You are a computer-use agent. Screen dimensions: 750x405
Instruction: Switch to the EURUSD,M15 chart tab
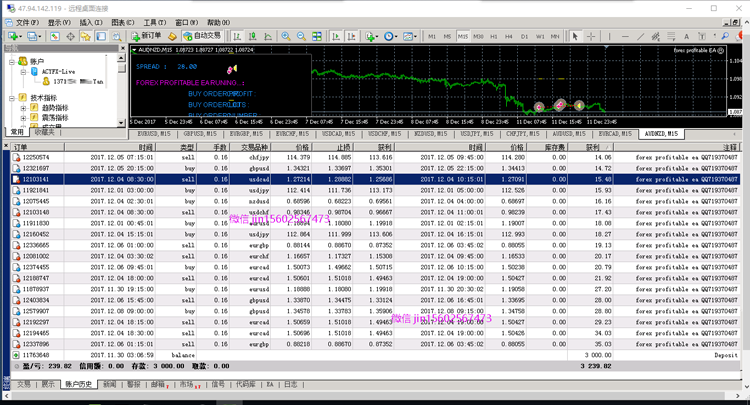pyautogui.click(x=154, y=134)
